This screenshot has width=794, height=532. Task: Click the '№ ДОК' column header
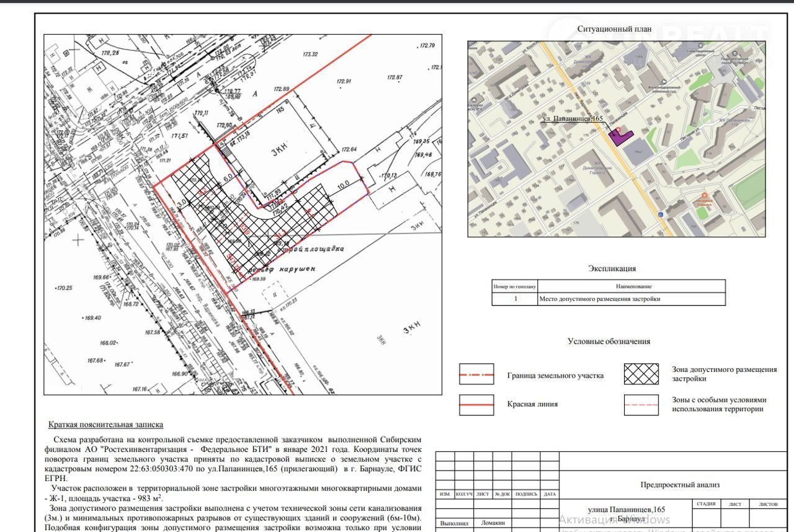point(502,494)
